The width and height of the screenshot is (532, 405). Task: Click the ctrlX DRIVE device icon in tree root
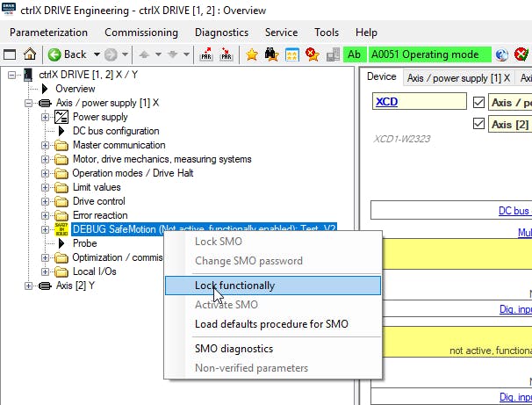pyautogui.click(x=28, y=75)
